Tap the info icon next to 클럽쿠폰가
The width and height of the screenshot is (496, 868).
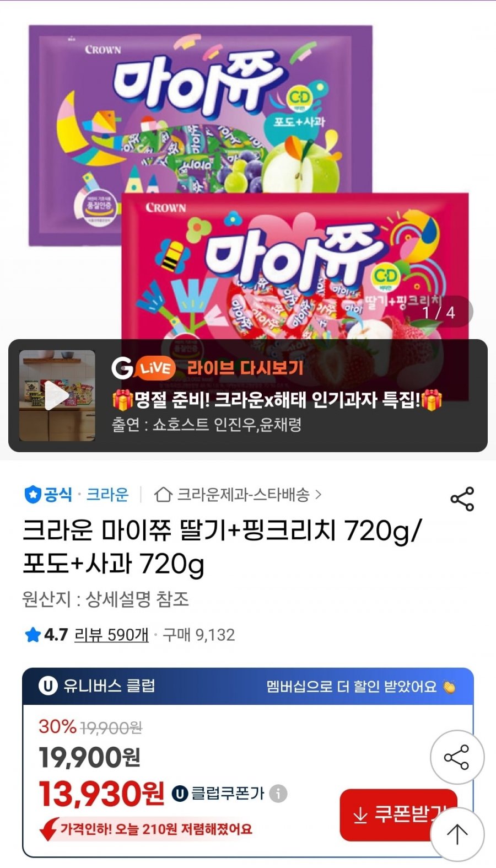click(x=278, y=794)
